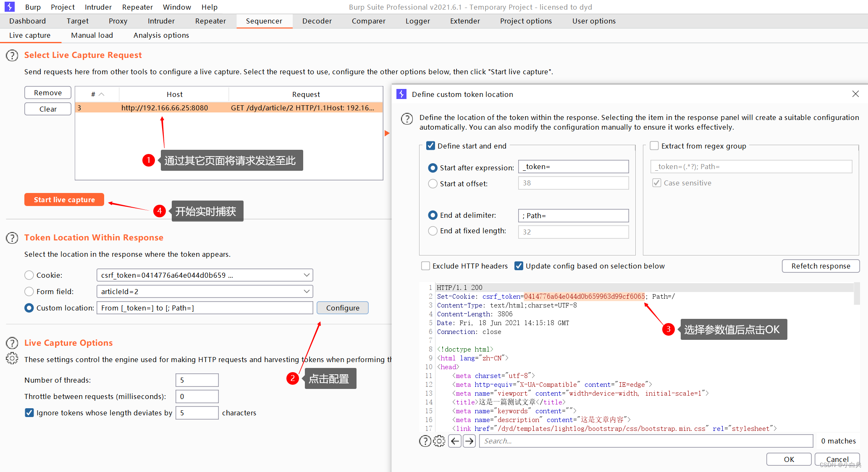868x472 pixels.
Task: Sort table by the # column header
Action: point(97,94)
